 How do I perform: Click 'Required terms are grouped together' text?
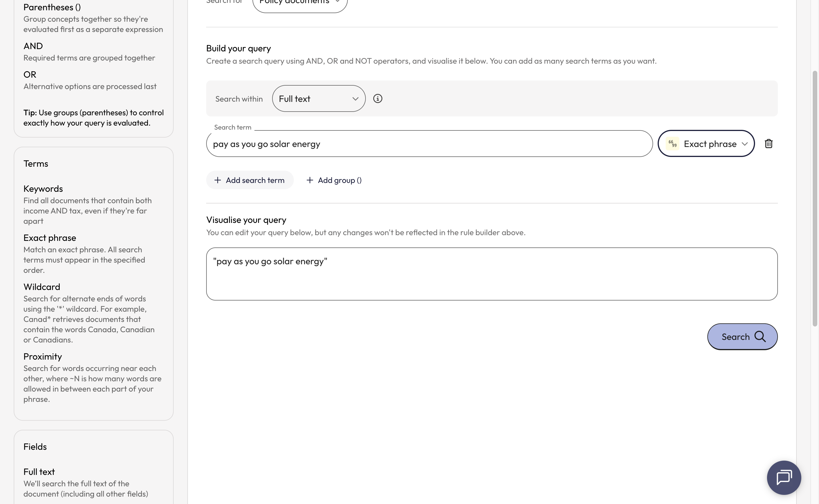[x=89, y=58]
